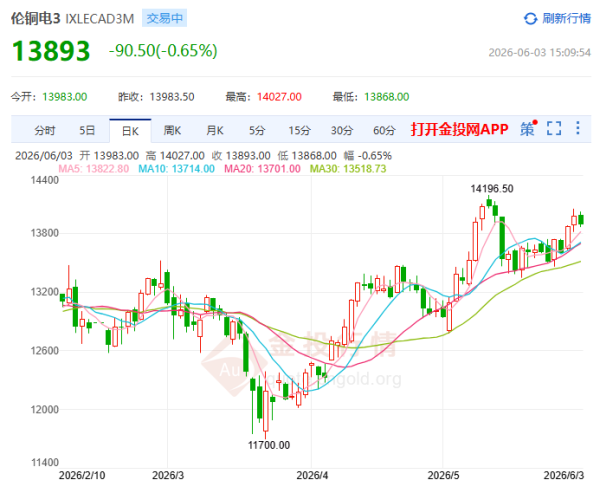Screen dimensions: 600x480
Task: Click the 2026/06/03 OHLC info line date
Action: (x=44, y=156)
